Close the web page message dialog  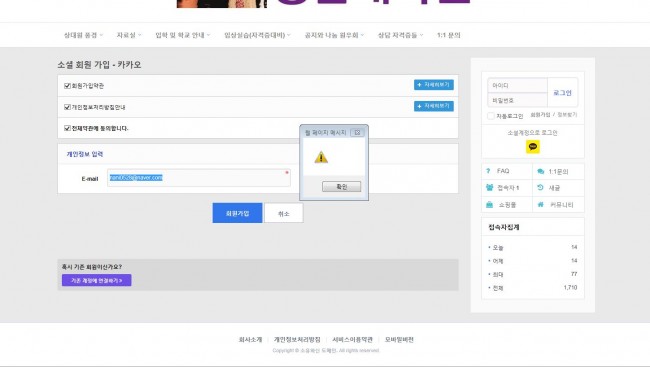coord(357,132)
